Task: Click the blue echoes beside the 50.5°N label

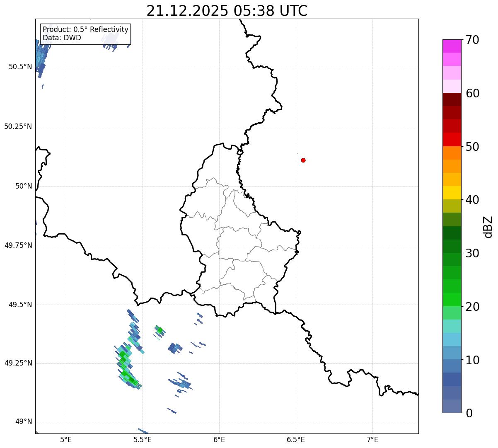Action: 41,58
